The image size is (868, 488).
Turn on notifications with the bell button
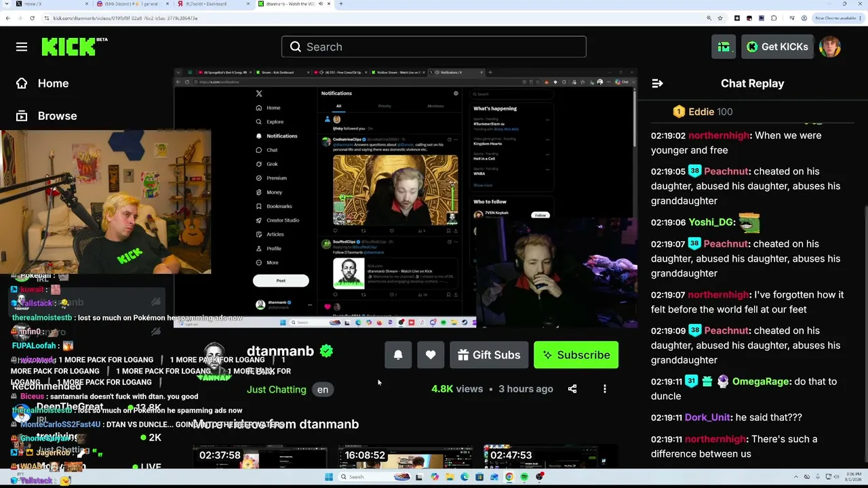[x=398, y=355]
